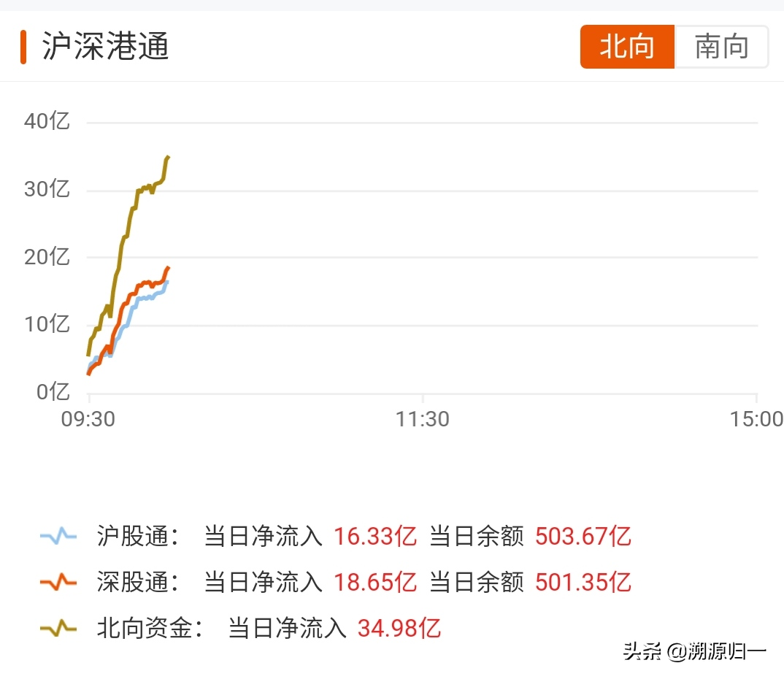Tap the 北向资金 net inflow 34.98亿 value
The width and height of the screenshot is (784, 679).
click(399, 628)
